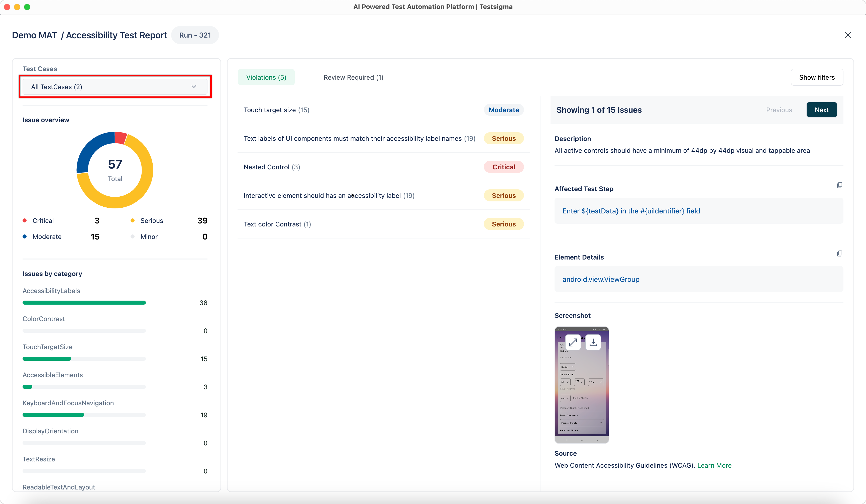Select the Touch target size issue

click(x=276, y=110)
